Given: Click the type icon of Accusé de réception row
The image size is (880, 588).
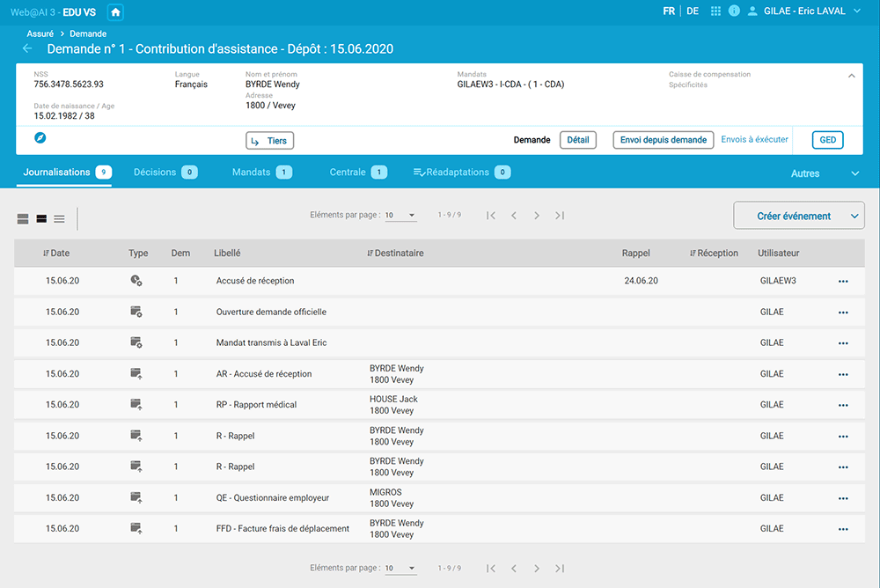Looking at the screenshot, I should pos(136,281).
